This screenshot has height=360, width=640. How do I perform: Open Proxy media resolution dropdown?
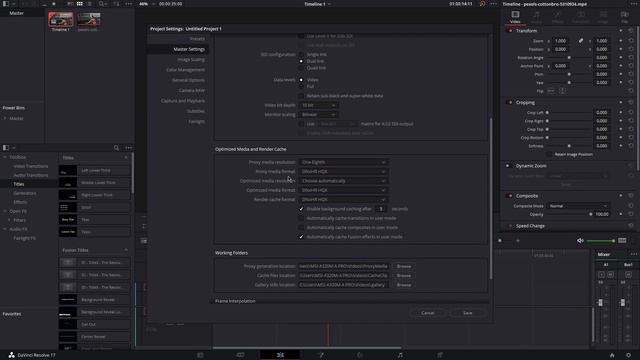343,162
